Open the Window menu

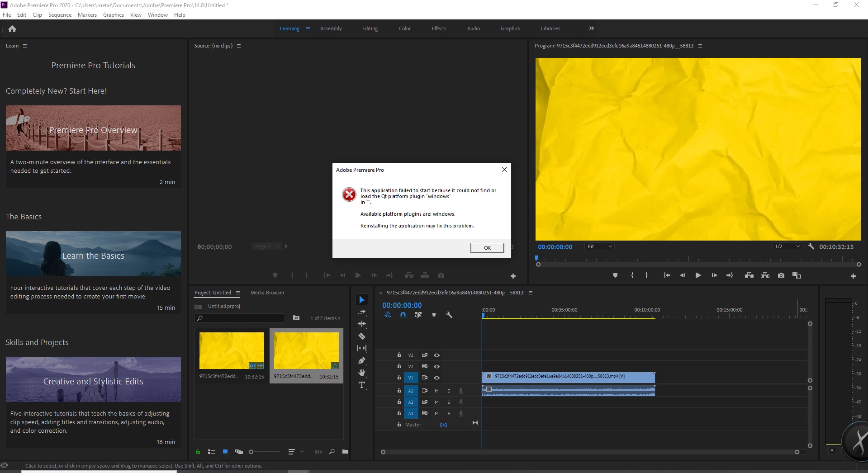pos(157,15)
